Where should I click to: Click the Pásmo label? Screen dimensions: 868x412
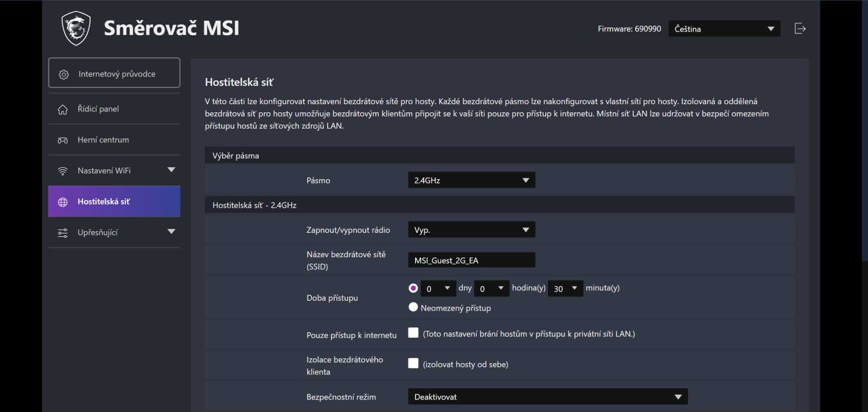pos(318,180)
